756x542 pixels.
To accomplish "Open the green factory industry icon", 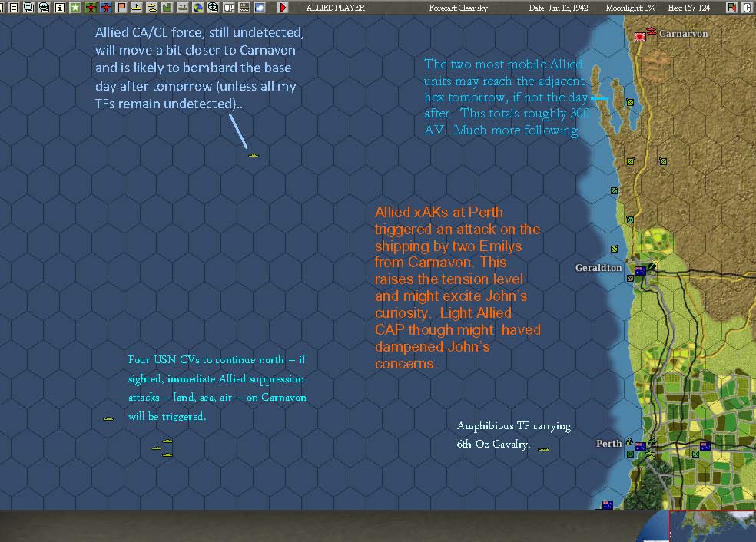I will tap(167, 7).
